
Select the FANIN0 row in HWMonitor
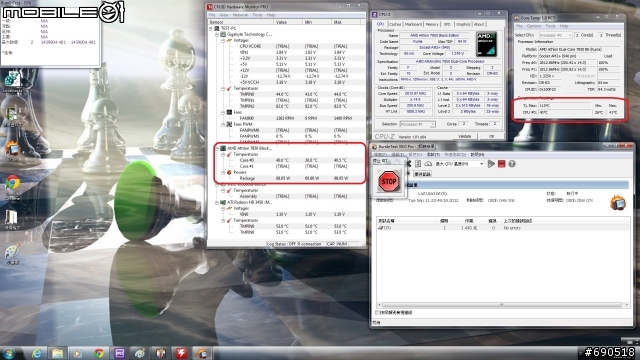click(287, 118)
